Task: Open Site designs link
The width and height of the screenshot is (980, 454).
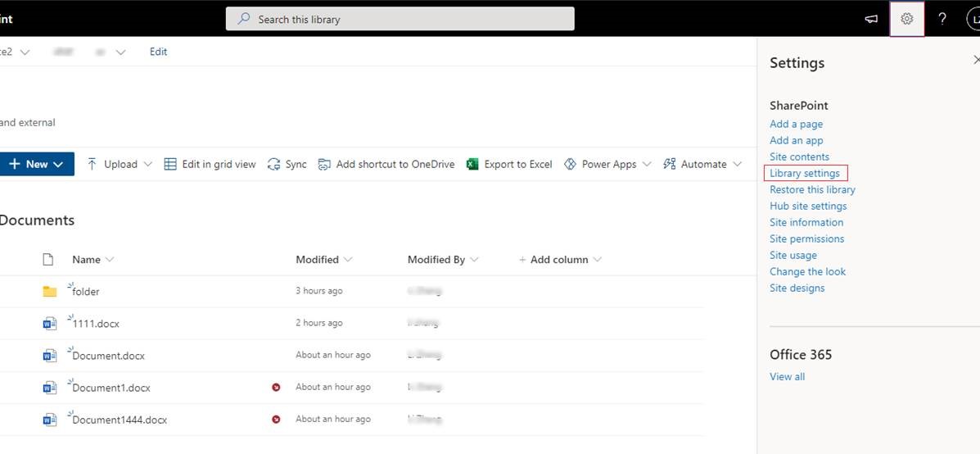Action: 797,288
